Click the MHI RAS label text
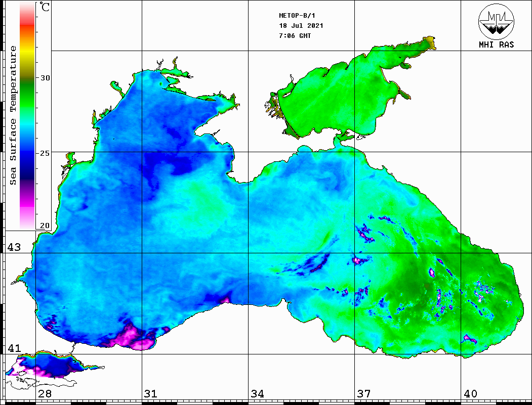The width and height of the screenshot is (532, 405). (x=496, y=44)
